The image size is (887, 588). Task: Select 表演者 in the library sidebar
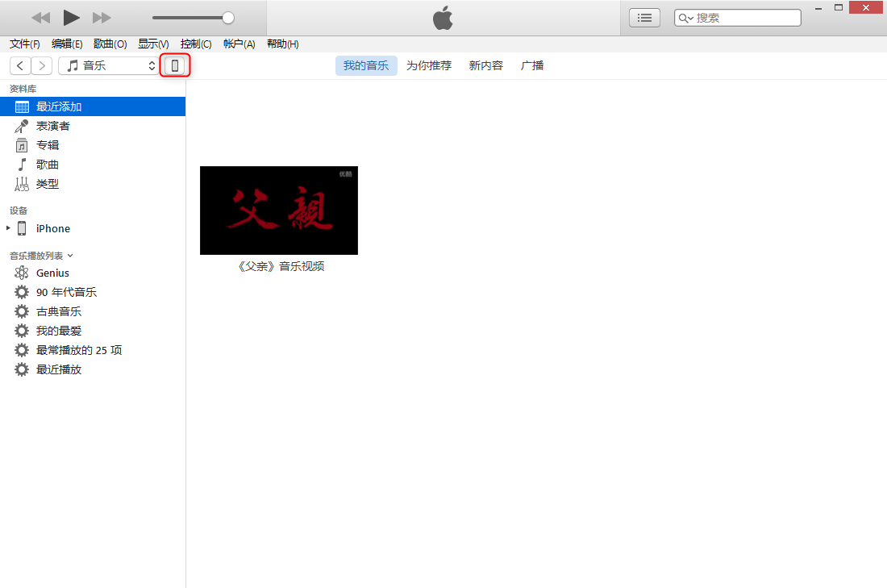coord(52,126)
